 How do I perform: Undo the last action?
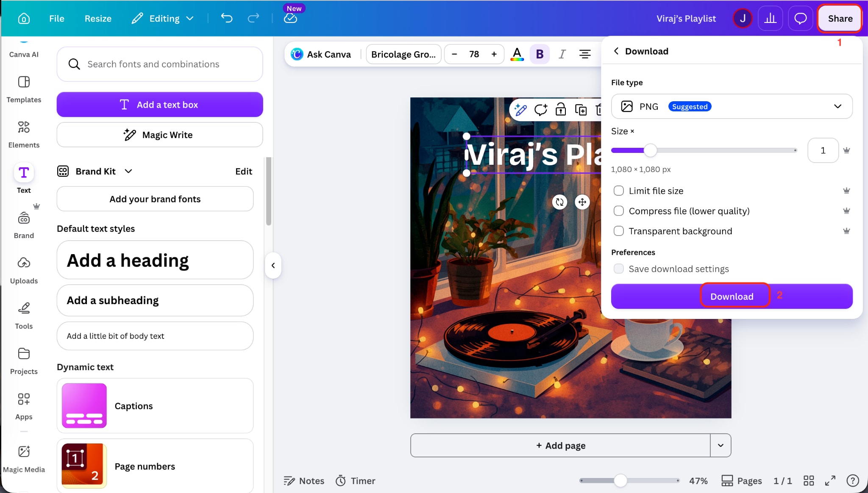227,18
